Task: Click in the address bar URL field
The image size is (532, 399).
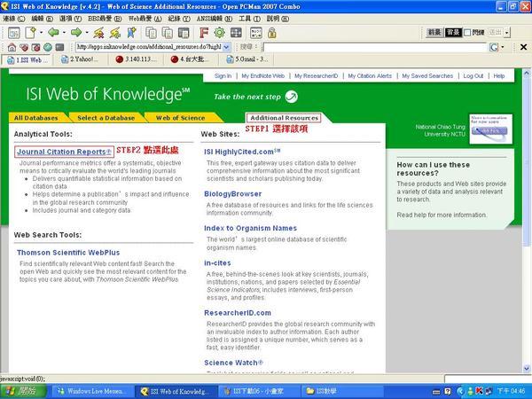Action: (149, 47)
